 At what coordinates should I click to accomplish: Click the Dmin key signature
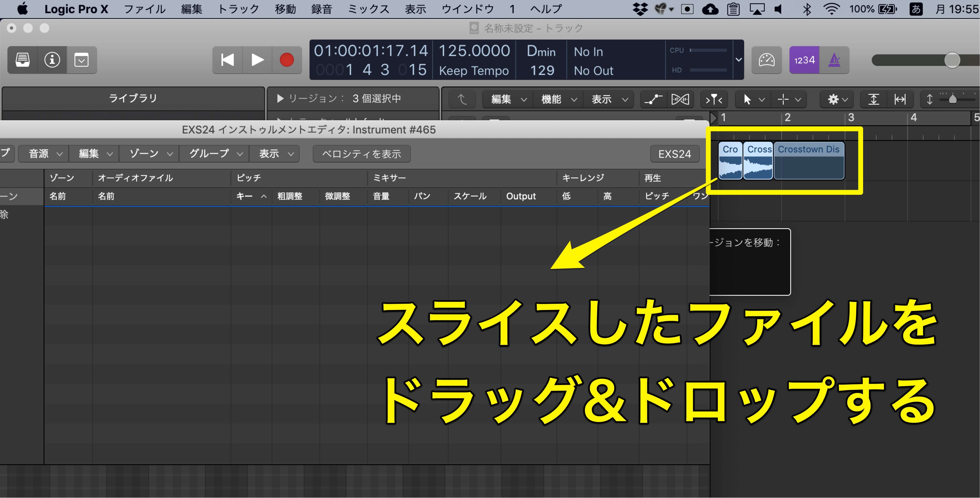click(x=541, y=51)
